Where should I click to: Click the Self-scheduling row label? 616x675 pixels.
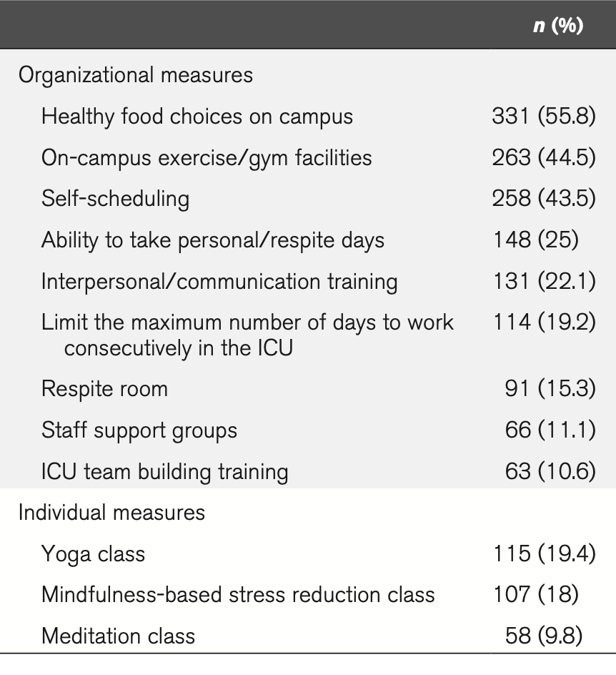click(115, 198)
